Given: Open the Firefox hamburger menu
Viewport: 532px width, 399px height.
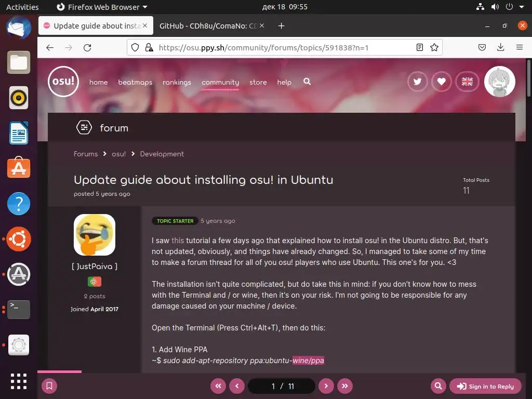Looking at the screenshot, I should 520,47.
